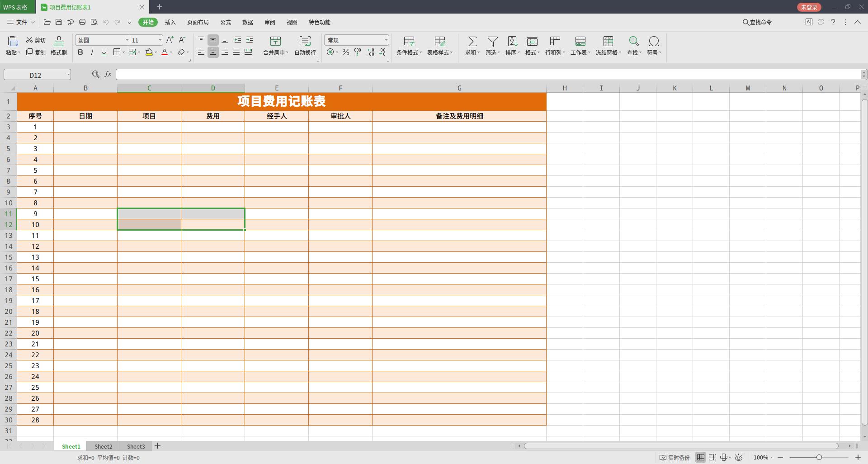
Task: Open the 查找 find tool
Action: click(x=634, y=45)
